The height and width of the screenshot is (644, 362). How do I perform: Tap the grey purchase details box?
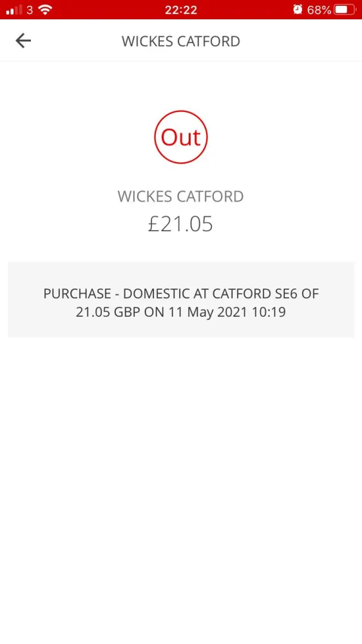(x=181, y=299)
